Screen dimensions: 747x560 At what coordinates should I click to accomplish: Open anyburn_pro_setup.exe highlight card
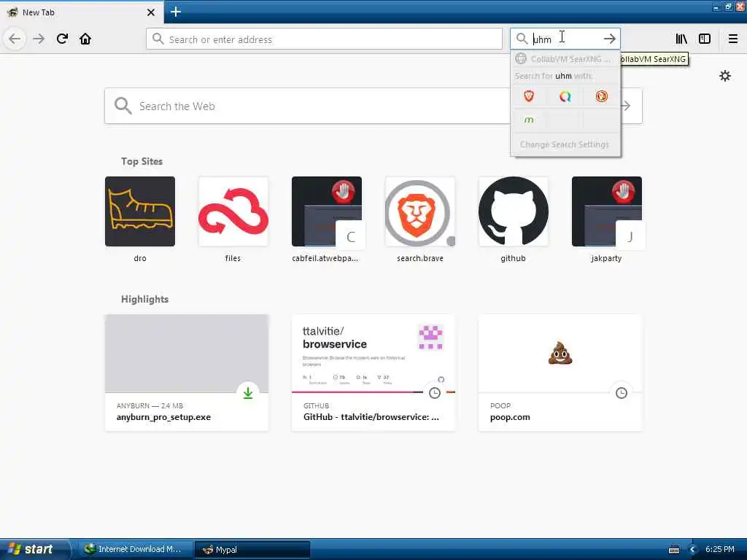(187, 373)
